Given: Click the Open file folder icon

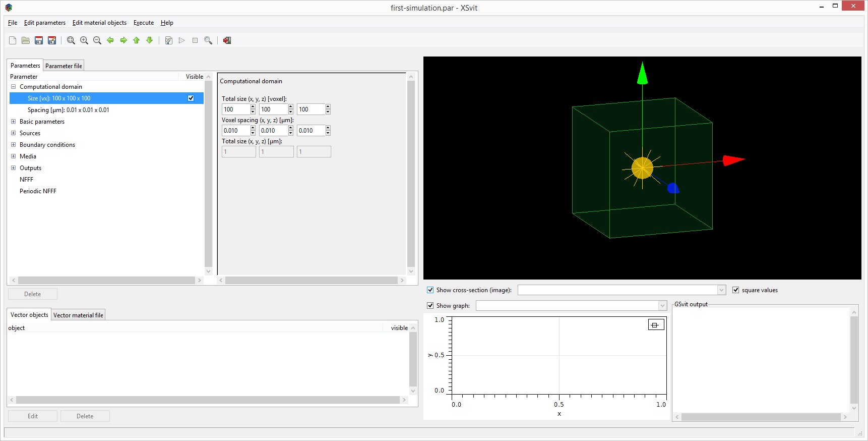Looking at the screenshot, I should (26, 40).
